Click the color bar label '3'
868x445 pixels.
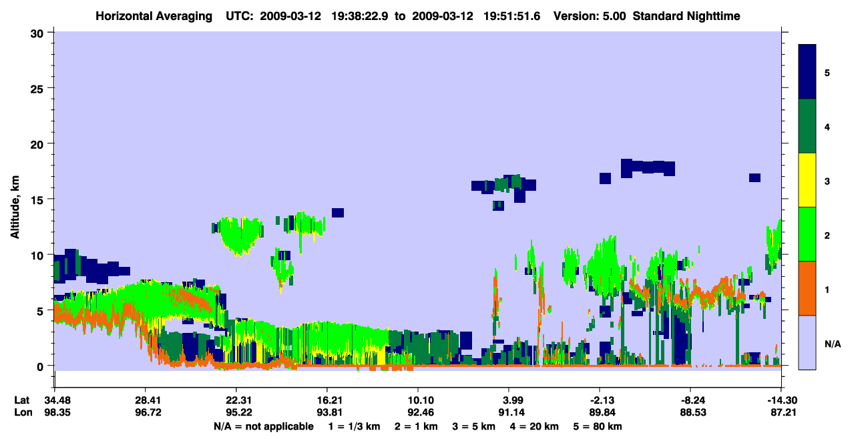827,180
